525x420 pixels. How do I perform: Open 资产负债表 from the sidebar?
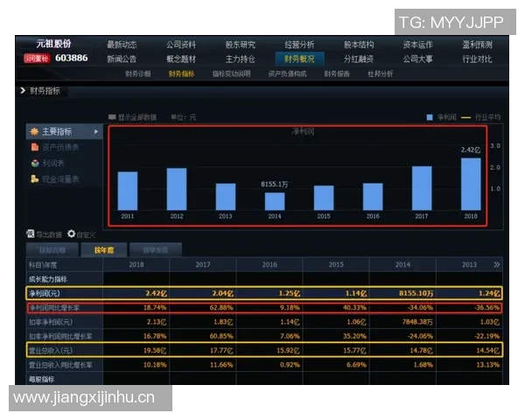tap(59, 147)
